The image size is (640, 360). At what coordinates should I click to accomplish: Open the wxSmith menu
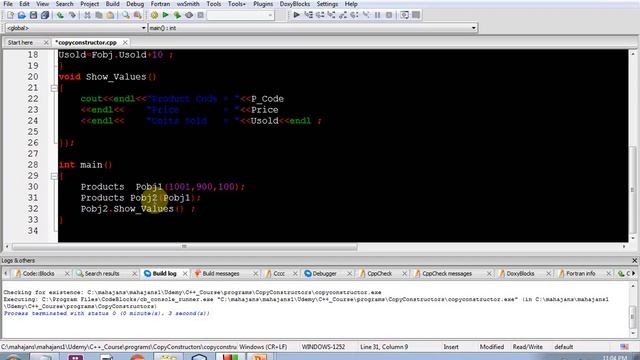point(188,4)
